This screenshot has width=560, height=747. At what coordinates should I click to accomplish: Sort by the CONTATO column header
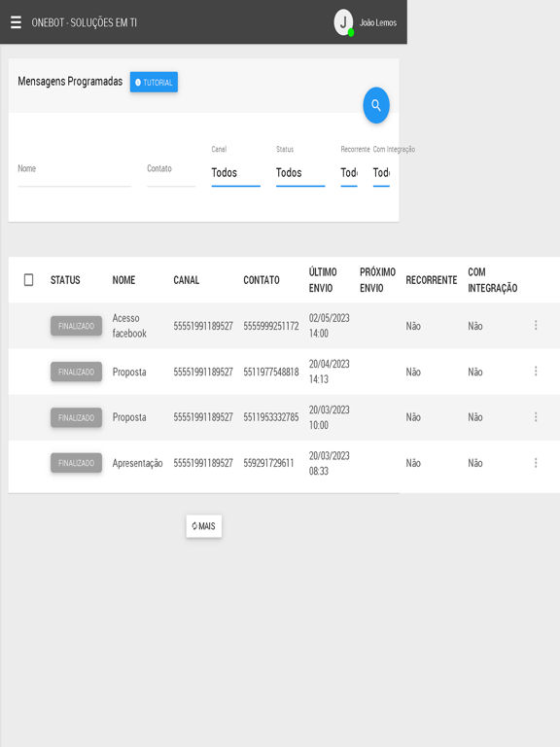[x=262, y=280]
